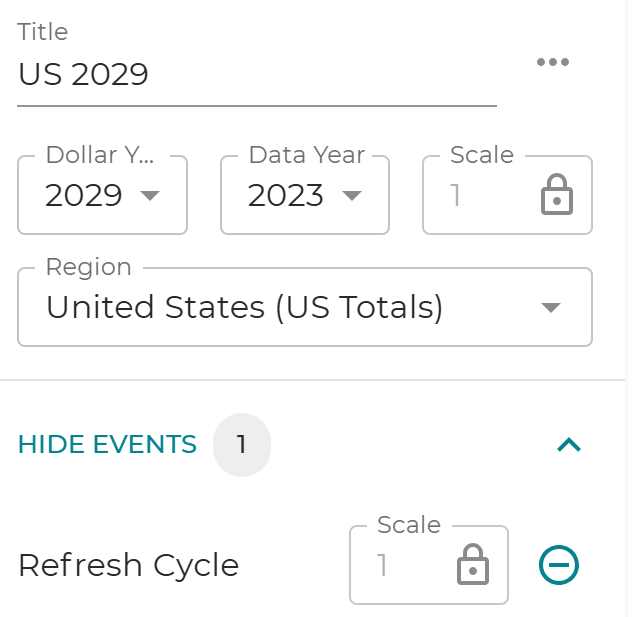Screen dimensions: 642x617
Task: Select the 2023 Data Year value
Action: 286,196
